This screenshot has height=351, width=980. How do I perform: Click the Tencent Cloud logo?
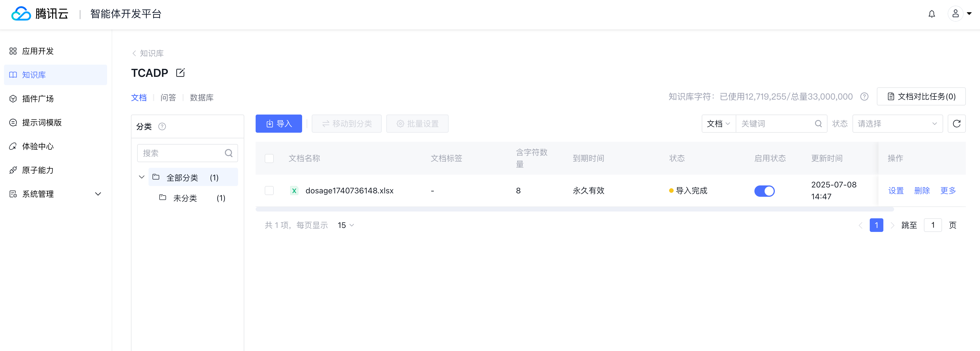(x=40, y=14)
